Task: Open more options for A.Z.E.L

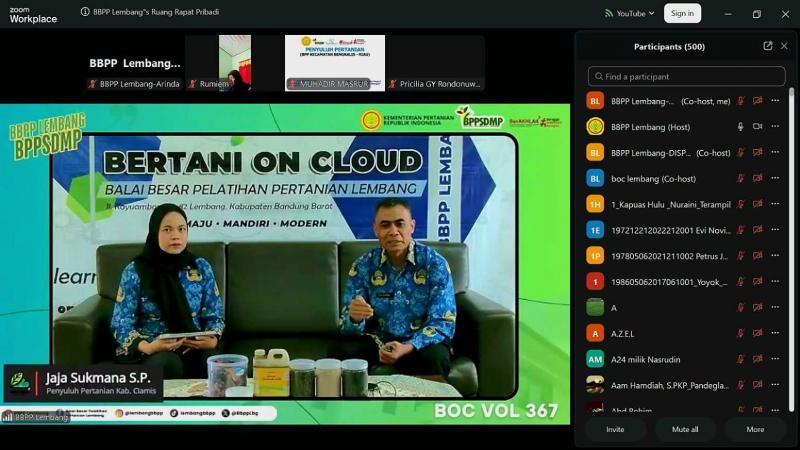Action: [776, 333]
